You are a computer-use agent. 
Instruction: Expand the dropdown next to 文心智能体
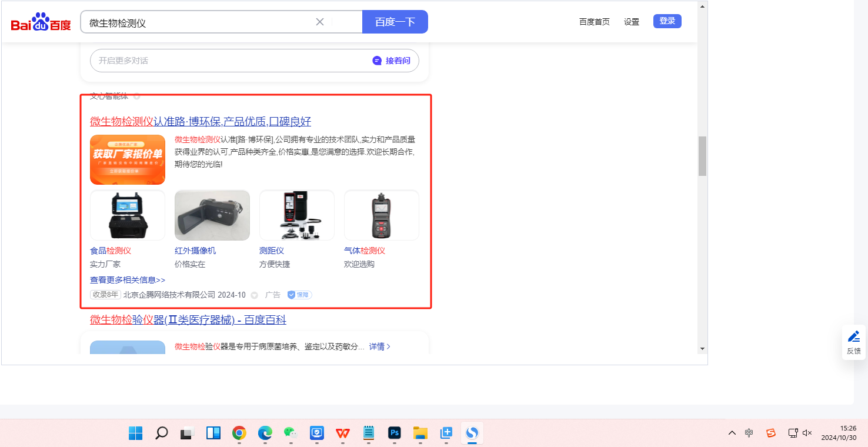(136, 96)
